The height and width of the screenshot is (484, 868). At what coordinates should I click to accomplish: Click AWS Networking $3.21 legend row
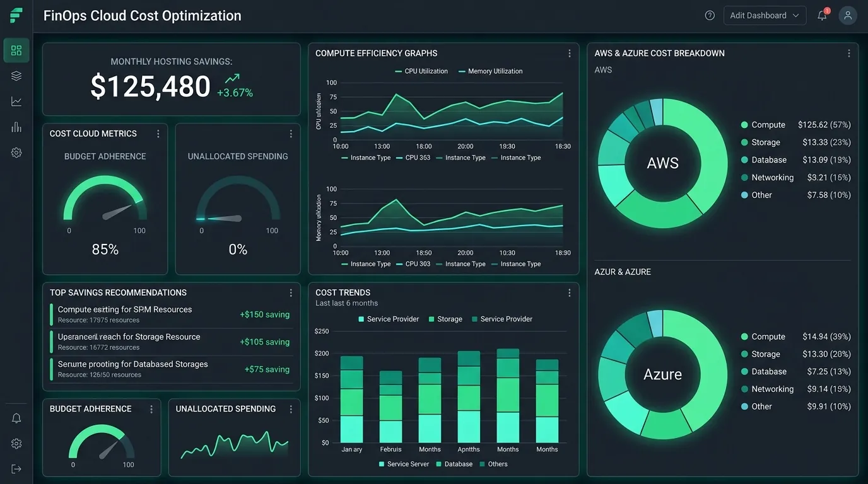click(796, 178)
